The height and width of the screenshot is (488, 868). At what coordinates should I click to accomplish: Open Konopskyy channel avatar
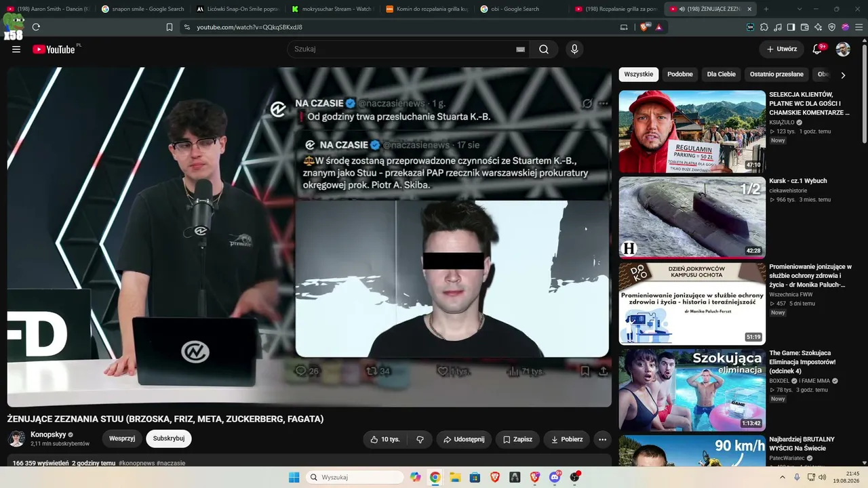tap(16, 439)
